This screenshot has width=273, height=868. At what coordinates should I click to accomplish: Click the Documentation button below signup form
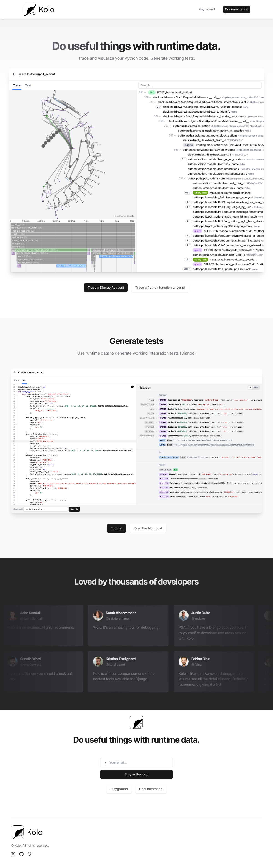pyautogui.click(x=151, y=789)
